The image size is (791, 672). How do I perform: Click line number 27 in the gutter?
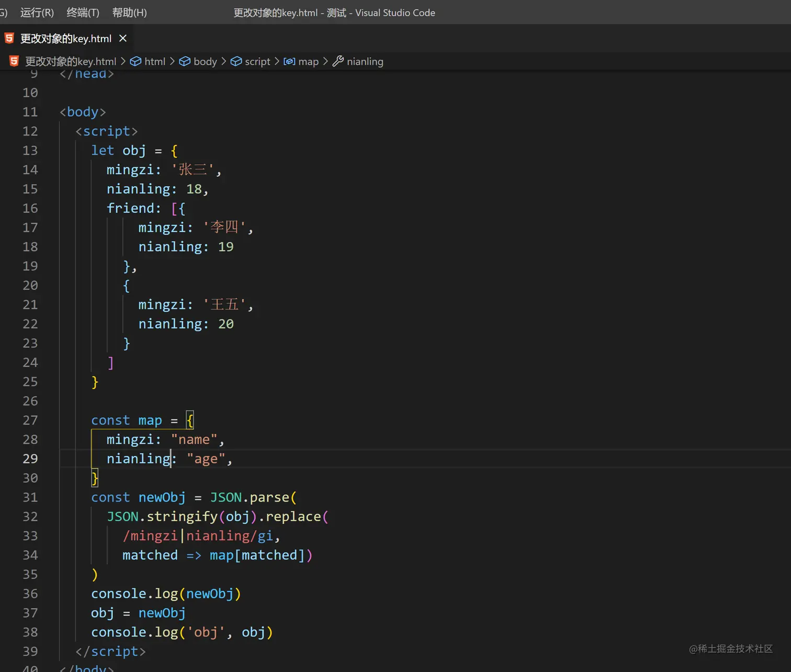(x=30, y=420)
